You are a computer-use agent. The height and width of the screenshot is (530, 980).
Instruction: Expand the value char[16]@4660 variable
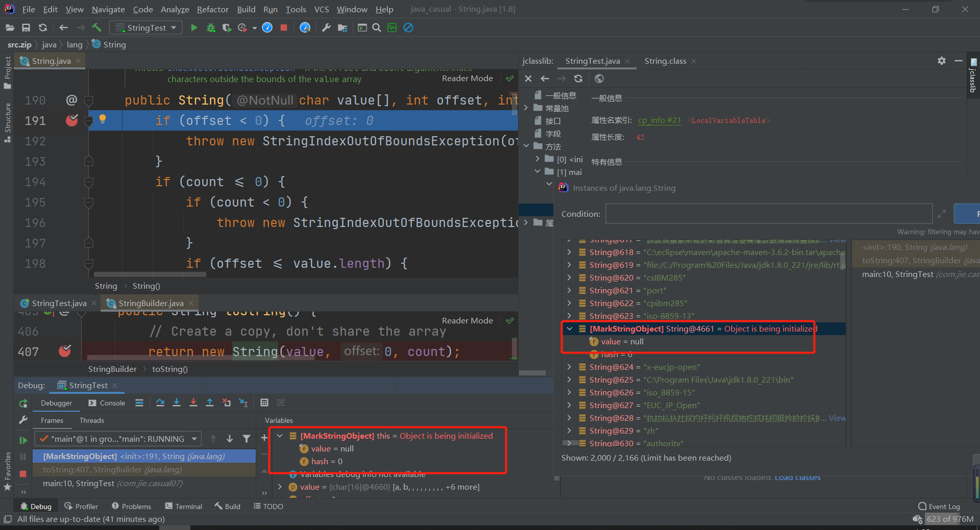tap(280, 487)
